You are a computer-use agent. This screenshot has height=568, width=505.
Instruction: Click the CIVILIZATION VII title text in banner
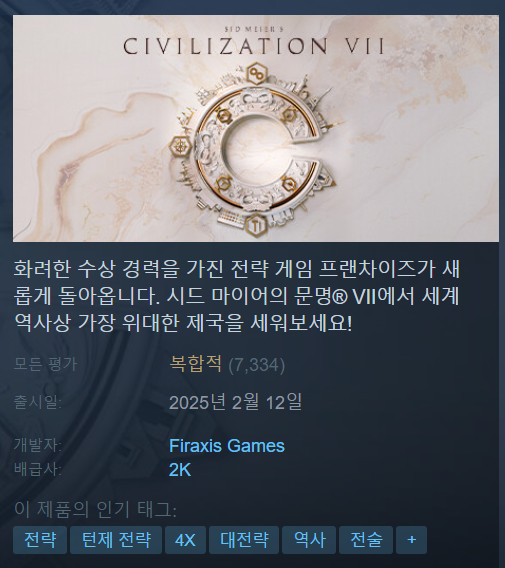[x=254, y=46]
